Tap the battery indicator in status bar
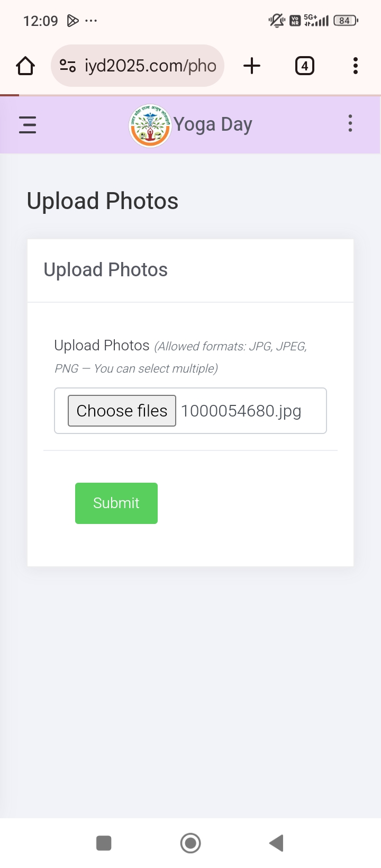The width and height of the screenshot is (381, 868). 346,21
